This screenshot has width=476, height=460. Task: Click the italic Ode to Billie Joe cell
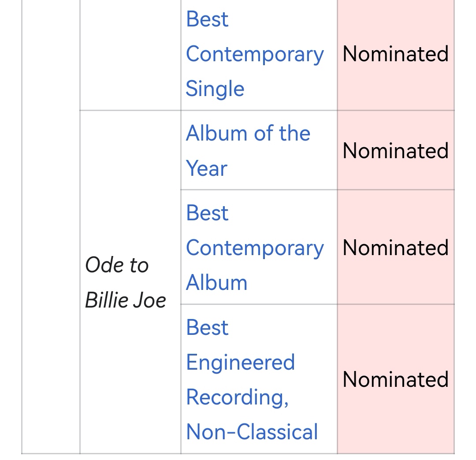[130, 282]
